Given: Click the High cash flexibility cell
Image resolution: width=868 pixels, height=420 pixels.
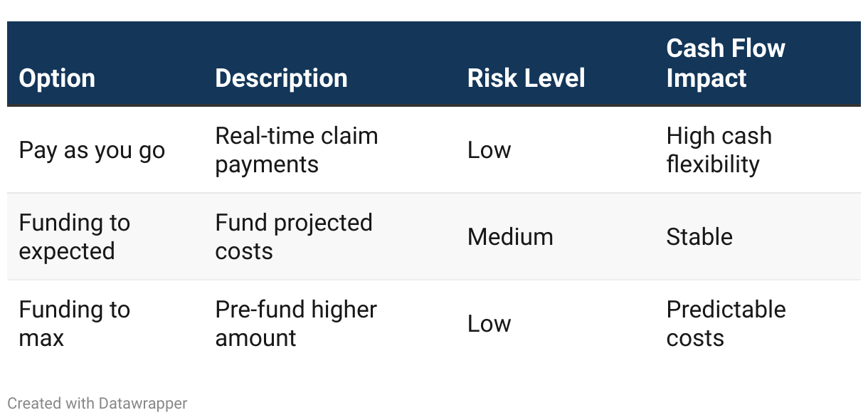Looking at the screenshot, I should pos(719,150).
